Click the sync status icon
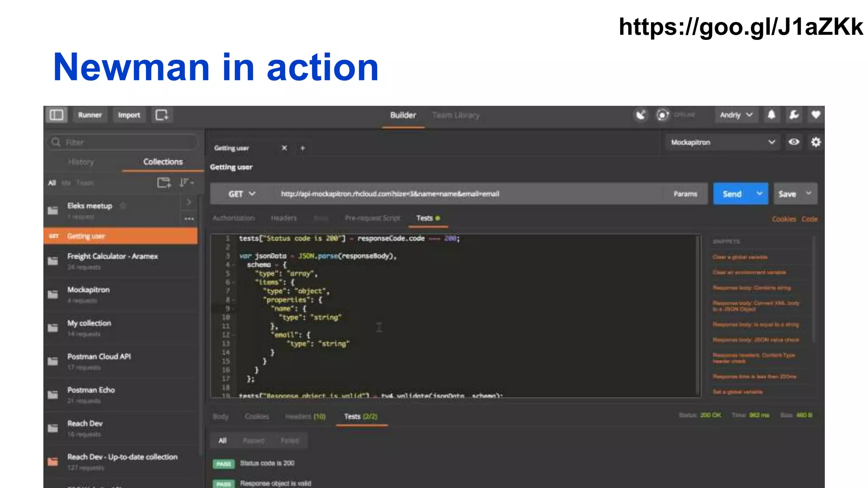Image resolution: width=868 pixels, height=488 pixels. 663,115
